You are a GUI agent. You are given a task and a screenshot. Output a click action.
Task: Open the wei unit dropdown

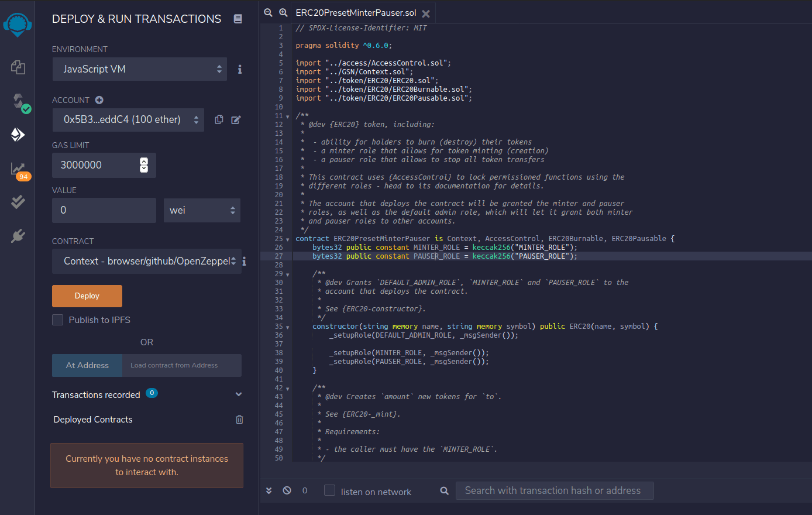pyautogui.click(x=202, y=210)
